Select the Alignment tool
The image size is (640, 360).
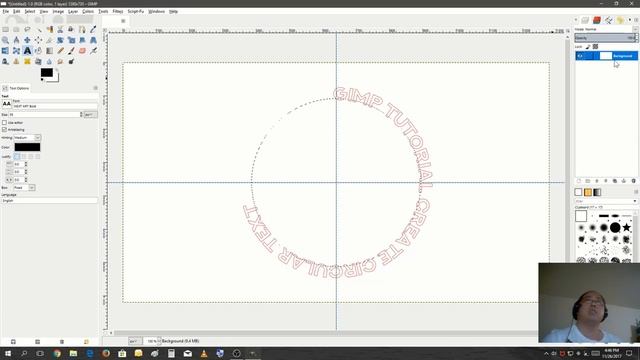pos(38,40)
